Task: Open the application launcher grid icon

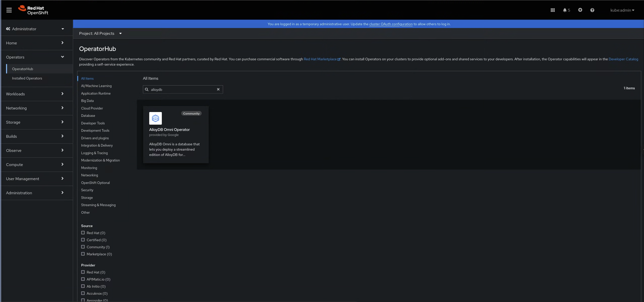Action: tap(553, 10)
